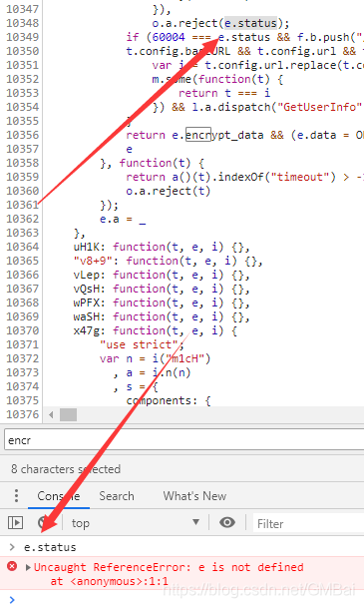Click the 'e.status' console input entry
This screenshot has height=608, width=364.
50,547
